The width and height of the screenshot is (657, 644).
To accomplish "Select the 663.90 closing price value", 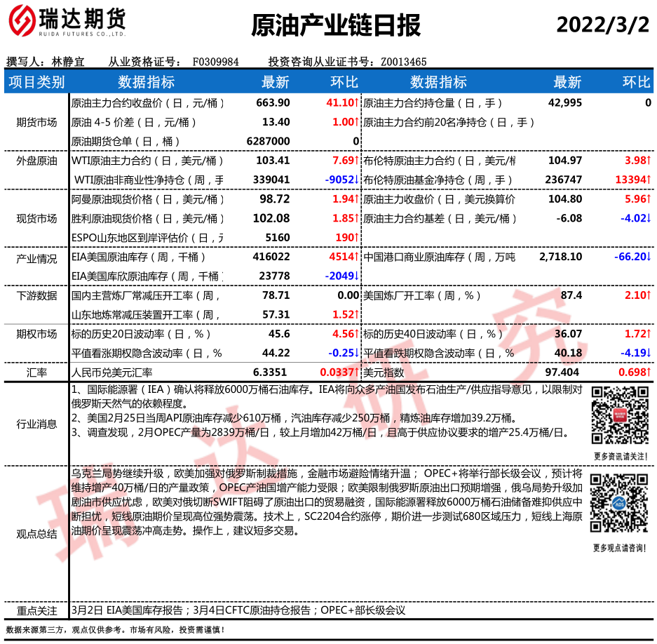I will point(273,103).
